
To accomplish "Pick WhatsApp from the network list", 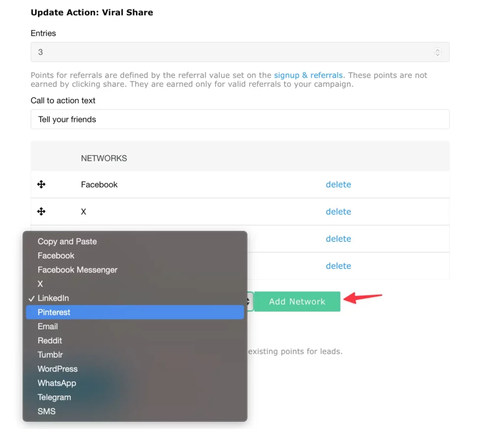I will 135,383.
